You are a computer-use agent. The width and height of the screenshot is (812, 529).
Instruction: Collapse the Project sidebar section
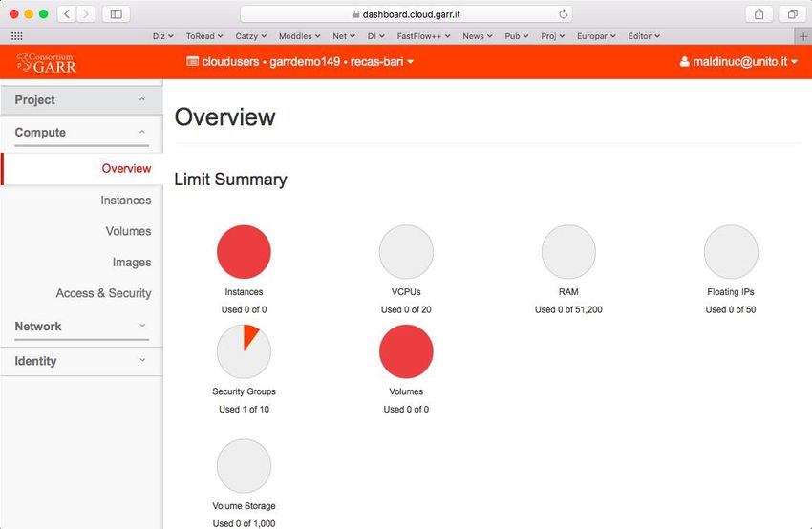tap(81, 100)
